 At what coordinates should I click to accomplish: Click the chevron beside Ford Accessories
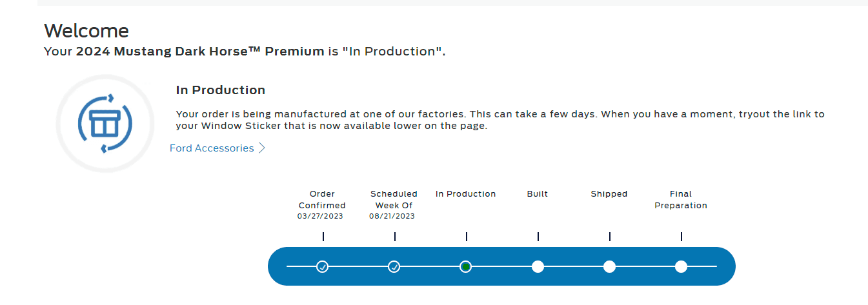261,148
